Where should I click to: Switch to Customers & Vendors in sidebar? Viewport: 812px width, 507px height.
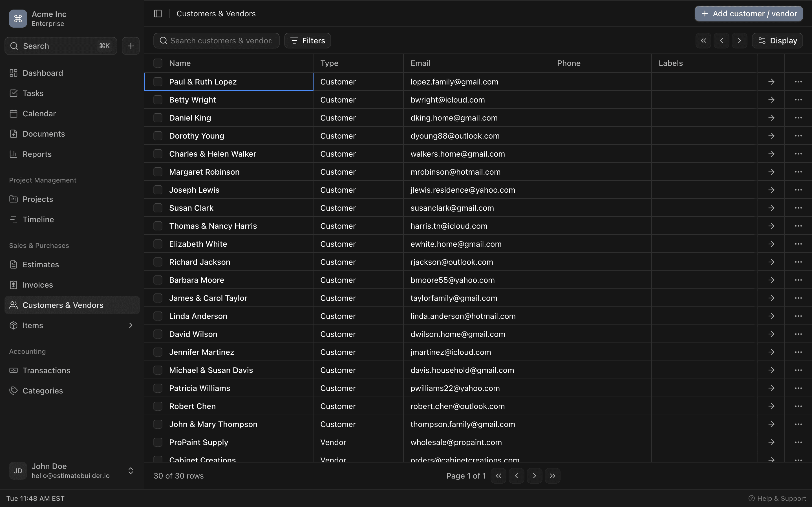pyautogui.click(x=63, y=305)
